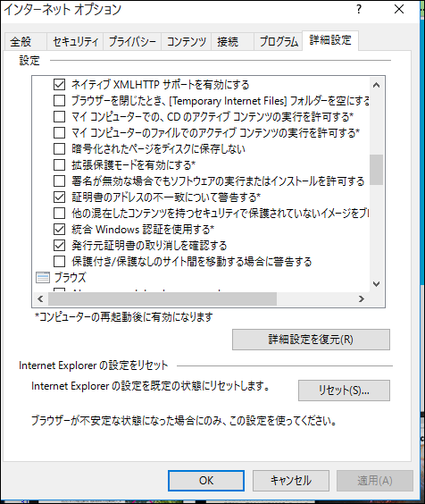
Task: Uncheck 発行元証明書の取り消しを確認する
Action: 59,245
